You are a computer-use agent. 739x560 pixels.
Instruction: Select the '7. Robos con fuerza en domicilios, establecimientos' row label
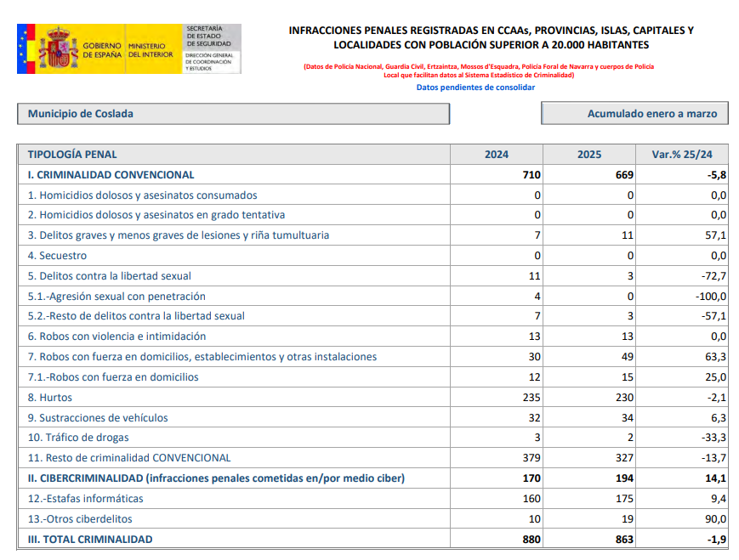[x=202, y=357]
